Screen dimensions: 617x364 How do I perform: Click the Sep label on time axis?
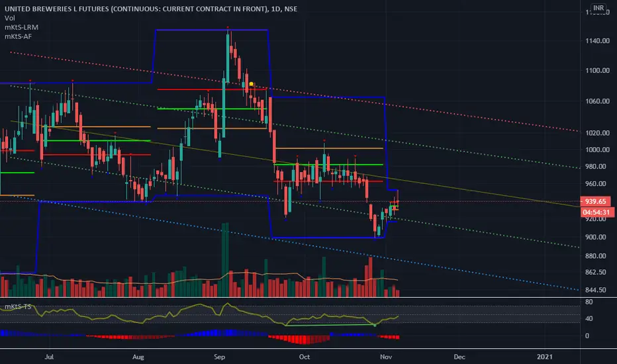[x=219, y=357]
